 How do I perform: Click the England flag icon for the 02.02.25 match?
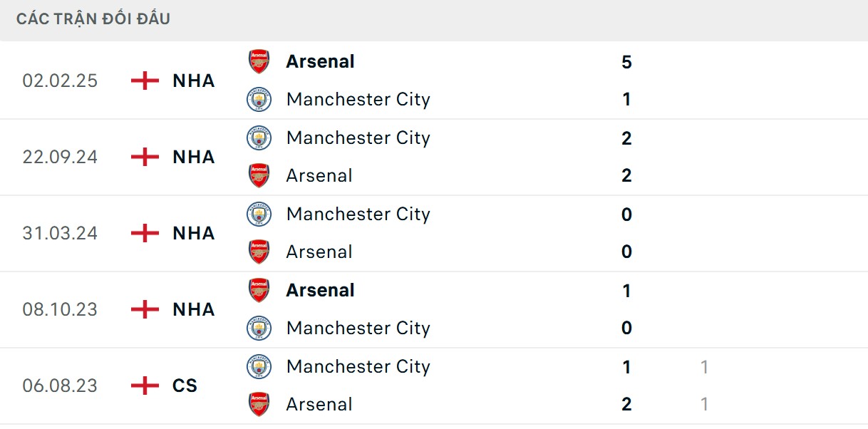click(145, 81)
